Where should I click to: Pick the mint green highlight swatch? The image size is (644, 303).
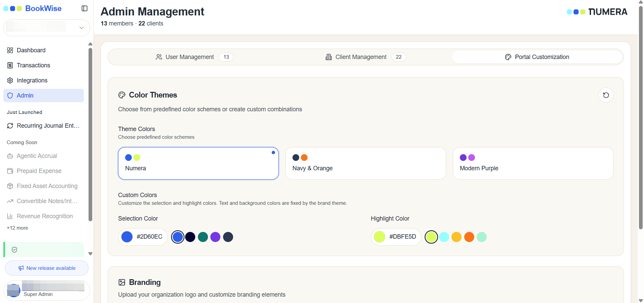click(x=482, y=237)
